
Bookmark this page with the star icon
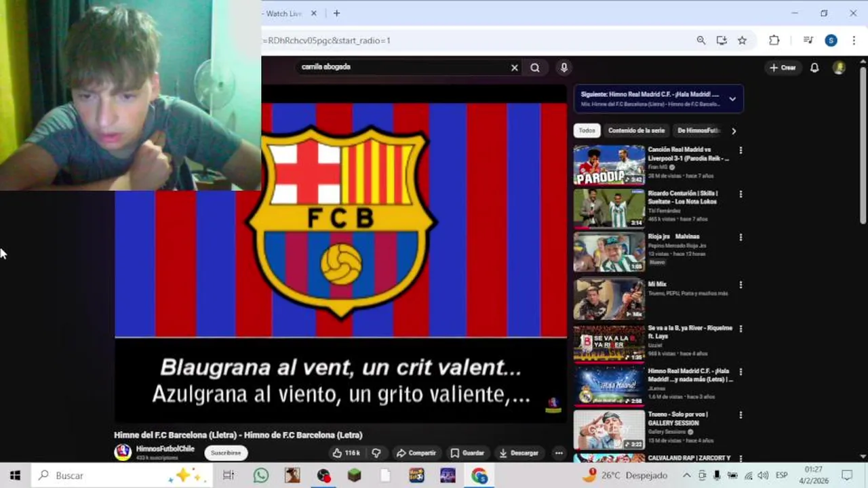(742, 40)
